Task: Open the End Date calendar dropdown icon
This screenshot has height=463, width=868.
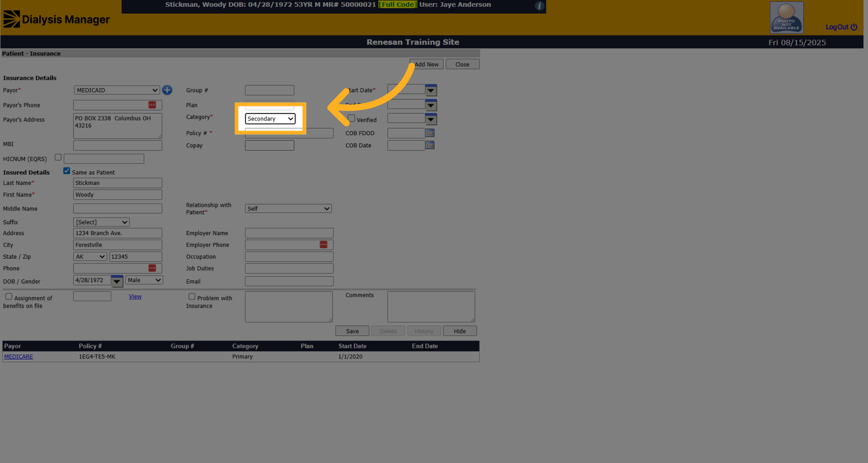Action: coord(431,105)
